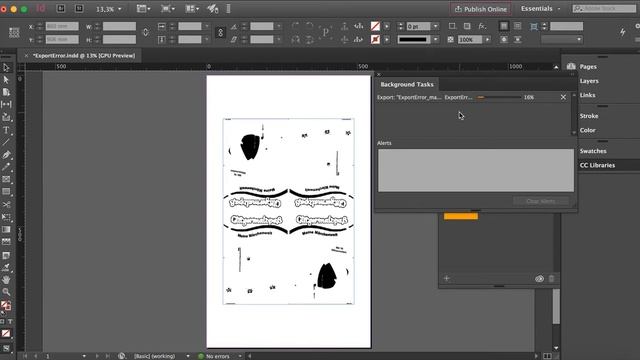Open the stroke type dropdown
The width and height of the screenshot is (640, 360).
pos(436,40)
